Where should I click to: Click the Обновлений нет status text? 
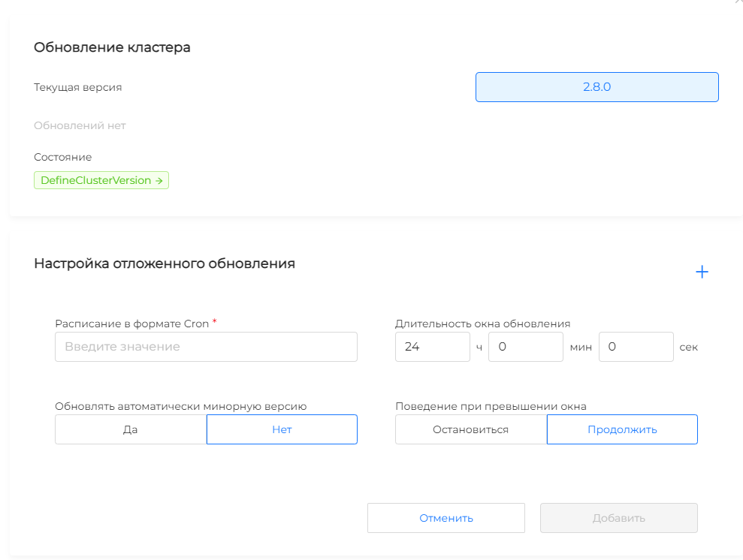pos(80,125)
